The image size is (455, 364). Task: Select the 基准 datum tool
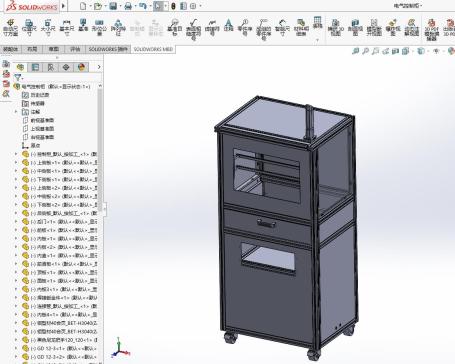tap(83, 25)
